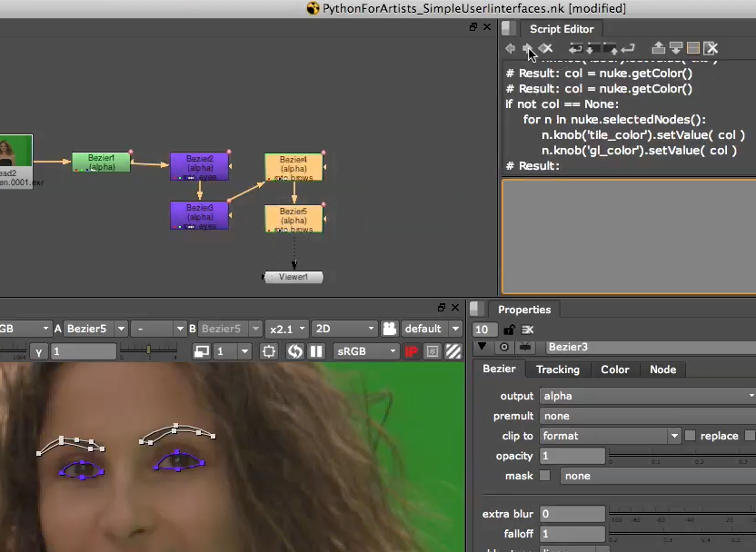Image resolution: width=756 pixels, height=552 pixels.
Task: Click the region of interest icon in viewer
Action: (x=267, y=351)
